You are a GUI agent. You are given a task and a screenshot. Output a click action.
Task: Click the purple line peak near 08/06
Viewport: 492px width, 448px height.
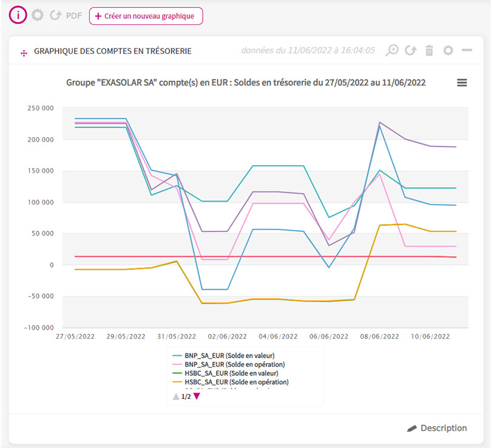[x=380, y=122]
